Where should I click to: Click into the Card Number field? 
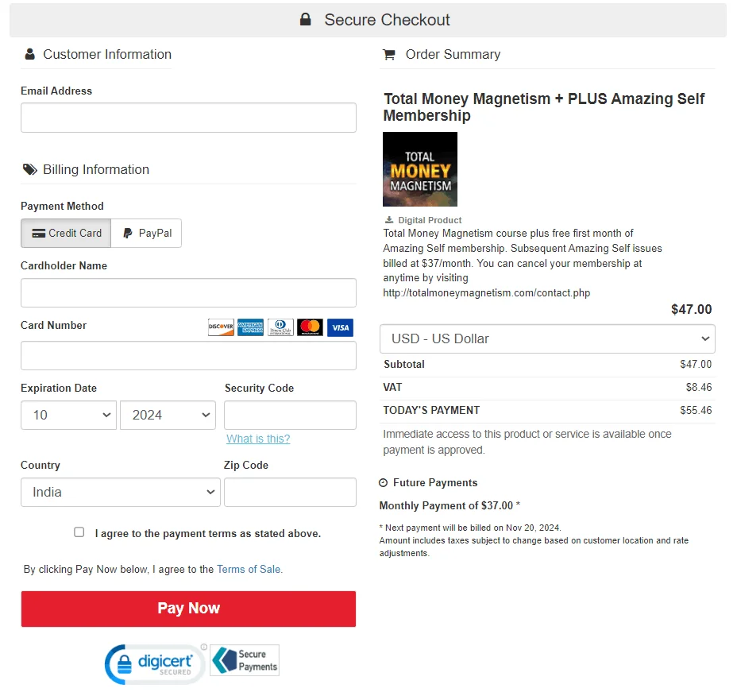coord(188,355)
